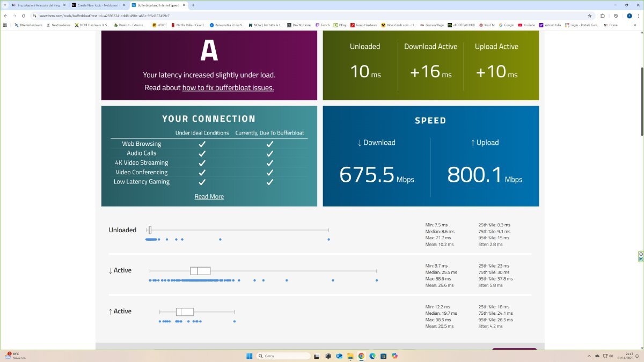The image size is (644, 362).
Task: Click the browser reload page icon
Action: 24,16
